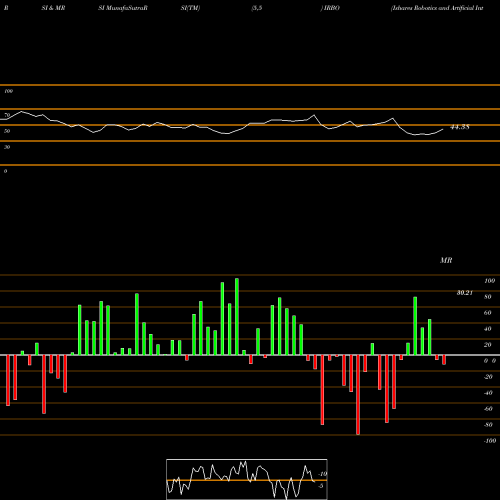Click the RSI axis label 100
Screen dimensions: 500x500
(x=8, y=91)
